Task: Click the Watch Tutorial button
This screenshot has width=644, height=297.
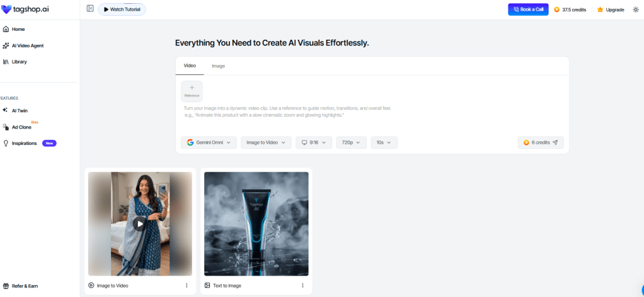Action: pos(122,9)
